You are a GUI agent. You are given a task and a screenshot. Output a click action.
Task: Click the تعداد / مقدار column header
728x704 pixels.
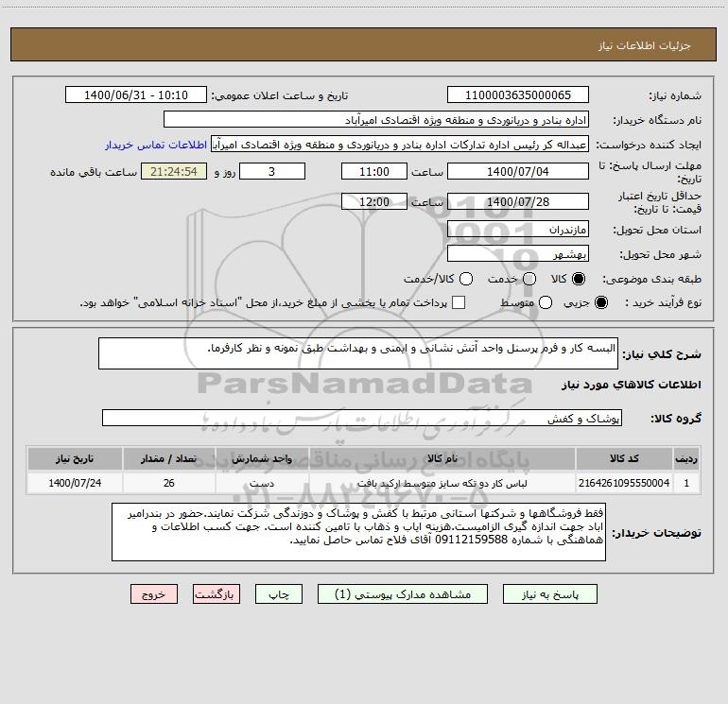(x=168, y=458)
